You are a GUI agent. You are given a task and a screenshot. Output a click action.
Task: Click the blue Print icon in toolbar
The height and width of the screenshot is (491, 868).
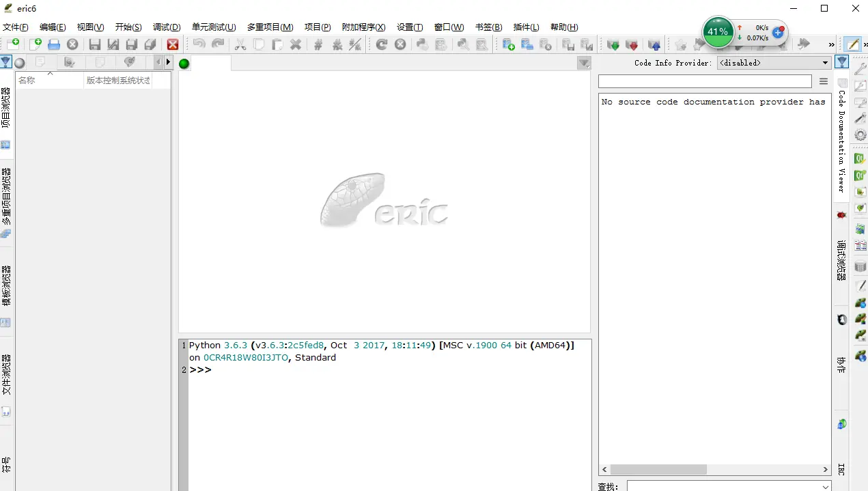coord(53,44)
